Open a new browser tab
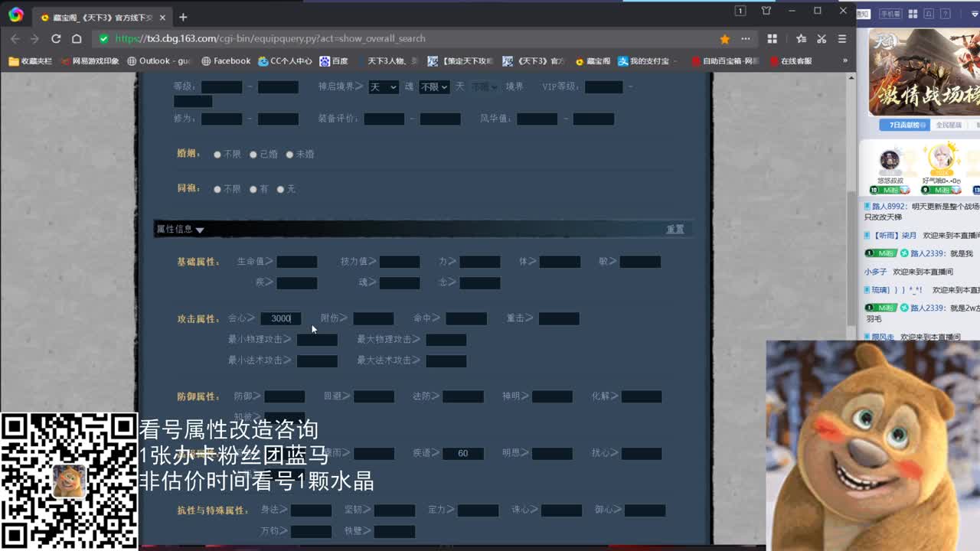Screen dimensions: 980x551 coord(183,17)
